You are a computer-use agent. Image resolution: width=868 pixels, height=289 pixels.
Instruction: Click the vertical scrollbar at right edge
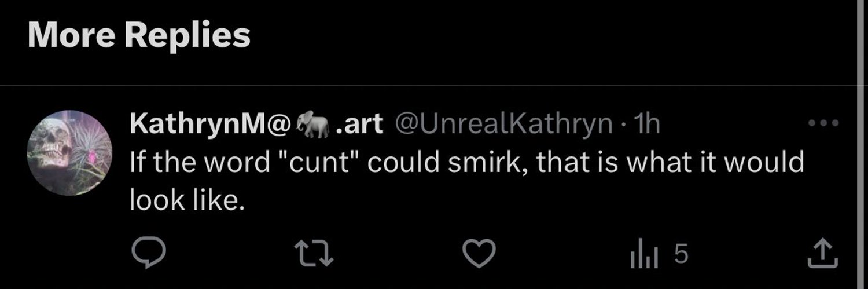point(861,144)
